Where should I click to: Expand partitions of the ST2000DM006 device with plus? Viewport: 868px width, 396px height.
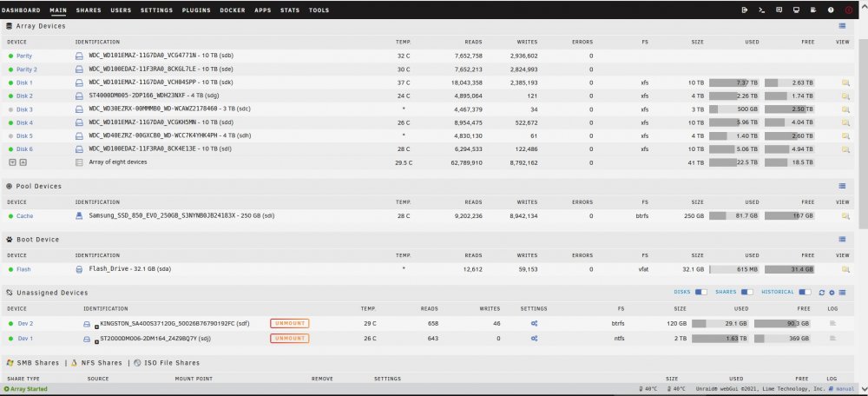(97, 341)
